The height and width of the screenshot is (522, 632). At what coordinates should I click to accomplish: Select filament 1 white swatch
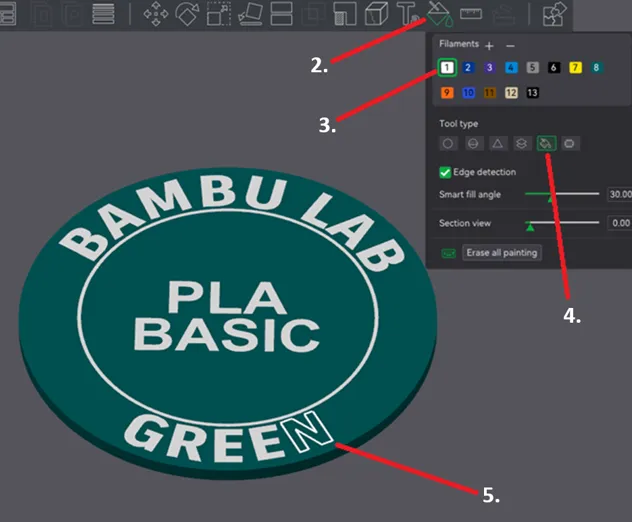(447, 67)
